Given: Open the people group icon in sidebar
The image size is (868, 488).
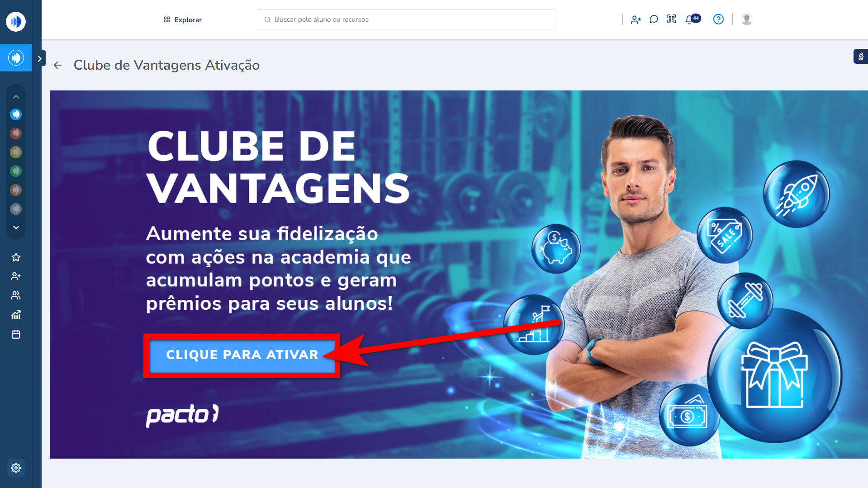Looking at the screenshot, I should [x=16, y=295].
